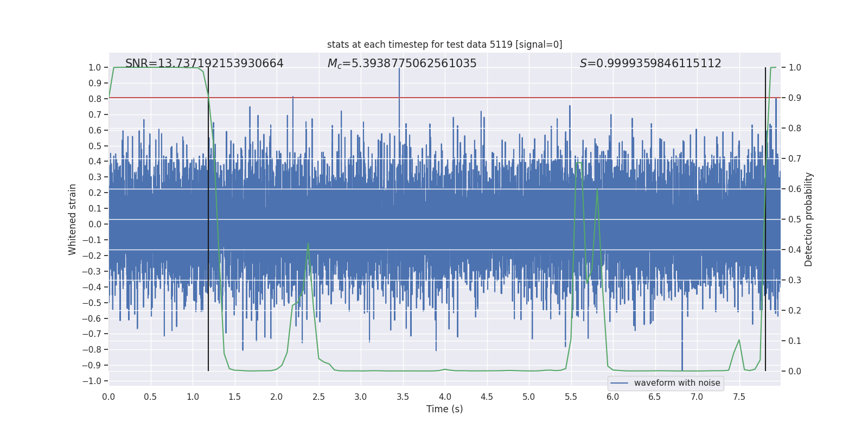Click the 'Detection probability' right axis label
This screenshot has width=868, height=434.
pyautogui.click(x=808, y=219)
